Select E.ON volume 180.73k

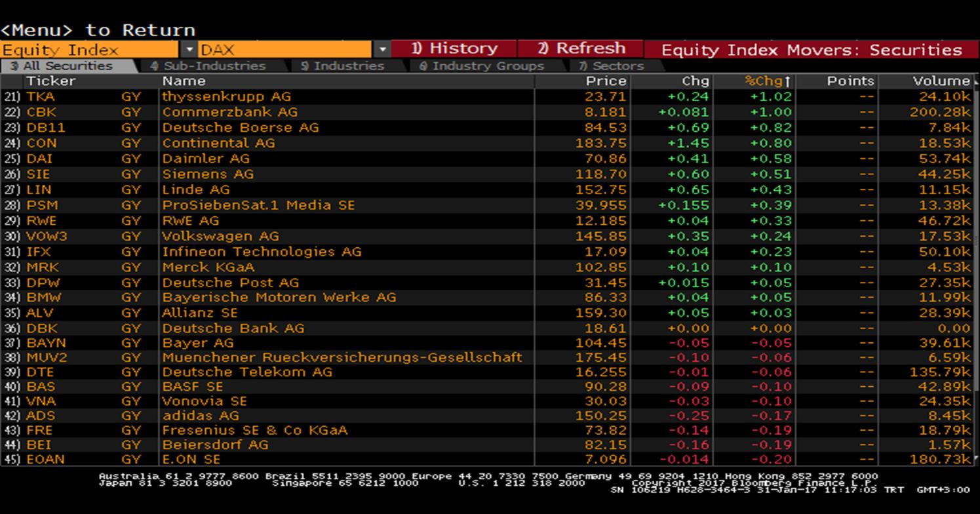coord(940,460)
